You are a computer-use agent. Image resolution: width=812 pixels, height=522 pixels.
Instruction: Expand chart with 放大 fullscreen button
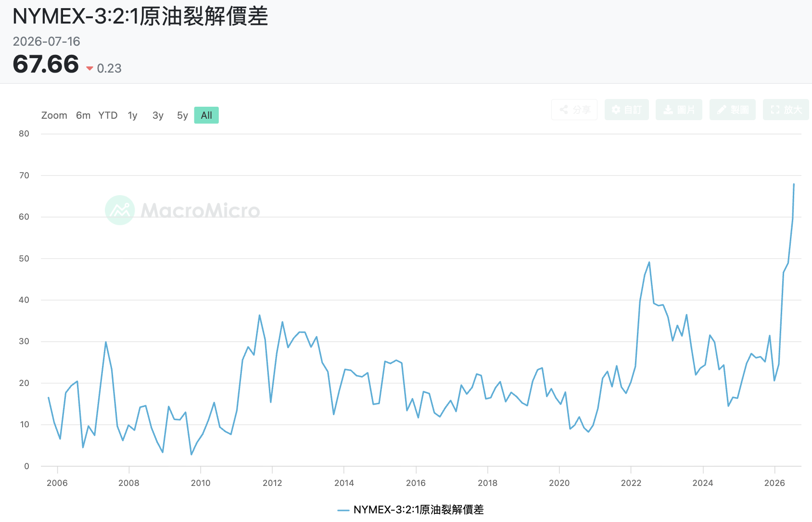coord(786,110)
